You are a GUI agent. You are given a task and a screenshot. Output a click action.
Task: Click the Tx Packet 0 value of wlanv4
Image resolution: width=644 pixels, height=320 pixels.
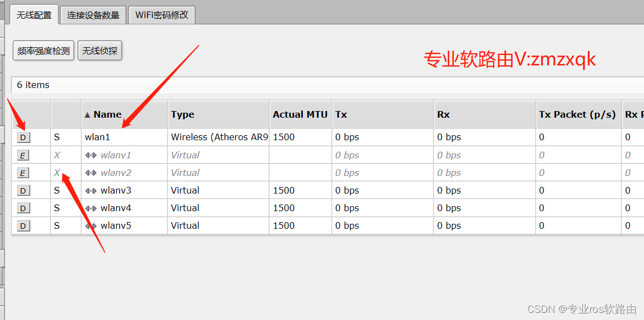click(542, 208)
